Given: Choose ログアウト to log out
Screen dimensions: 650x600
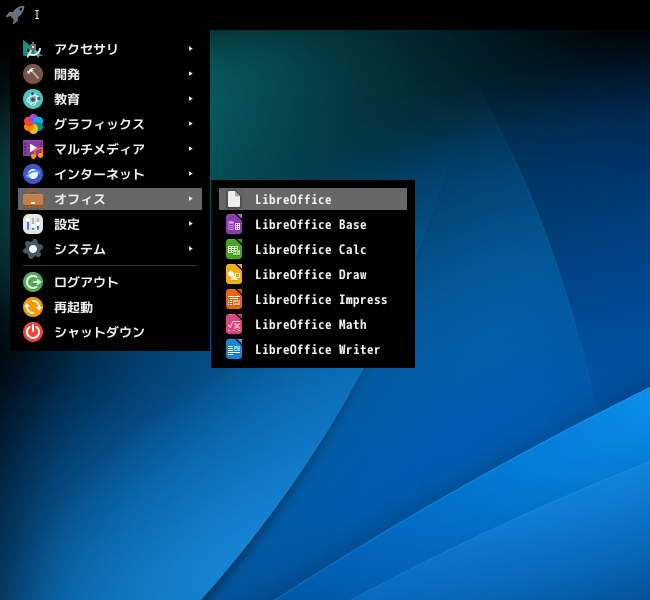Looking at the screenshot, I should point(110,282).
